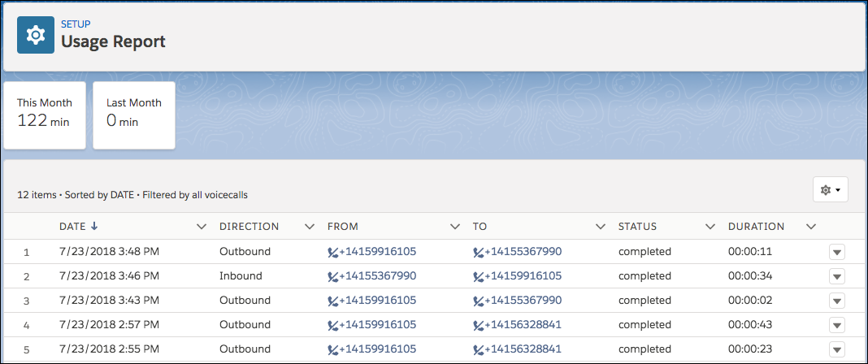Click the Inbound direction cell
868x364 pixels.
tap(241, 275)
